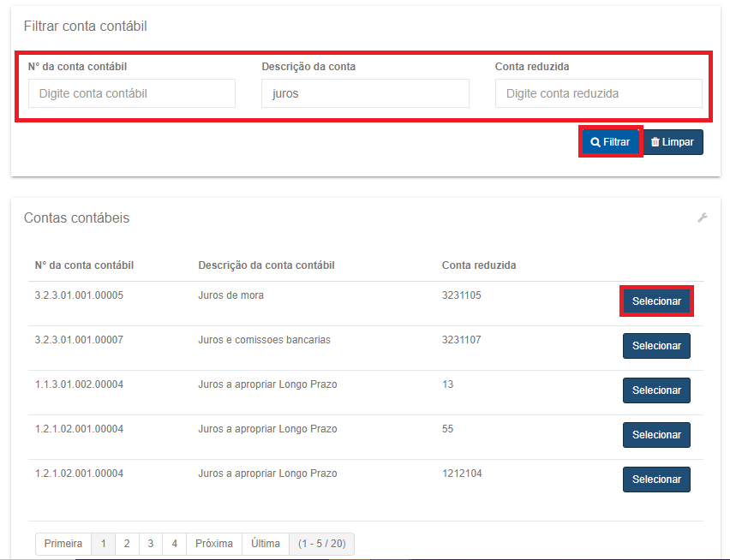The height and width of the screenshot is (560, 730).
Task: Open results page 3
Action: click(151, 544)
